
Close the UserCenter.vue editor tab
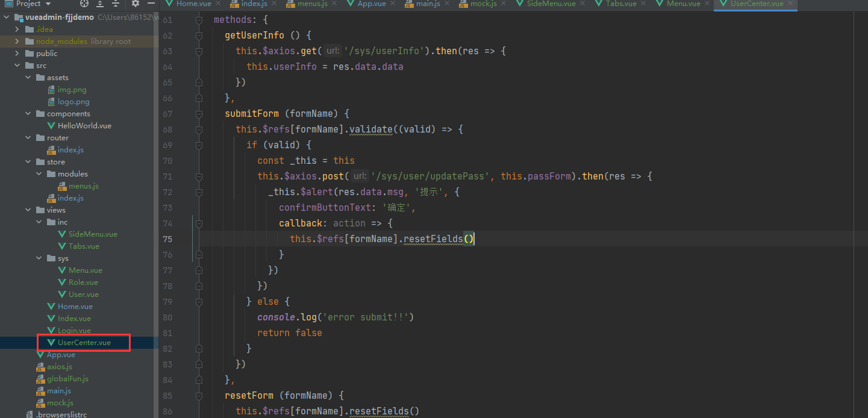coord(790,4)
